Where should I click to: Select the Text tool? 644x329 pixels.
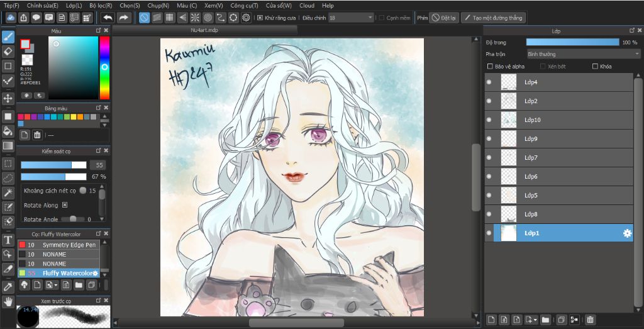[8, 240]
